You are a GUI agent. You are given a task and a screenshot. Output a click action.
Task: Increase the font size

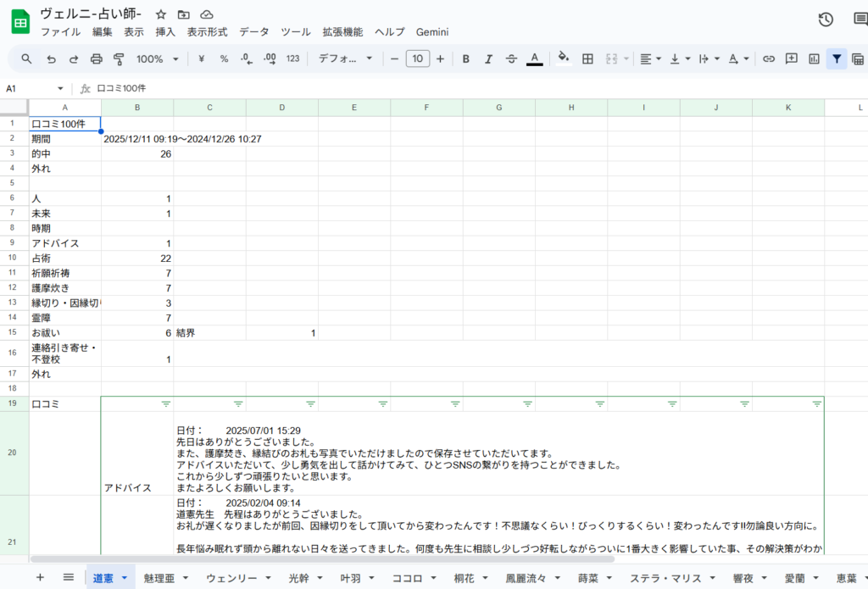[x=439, y=59]
